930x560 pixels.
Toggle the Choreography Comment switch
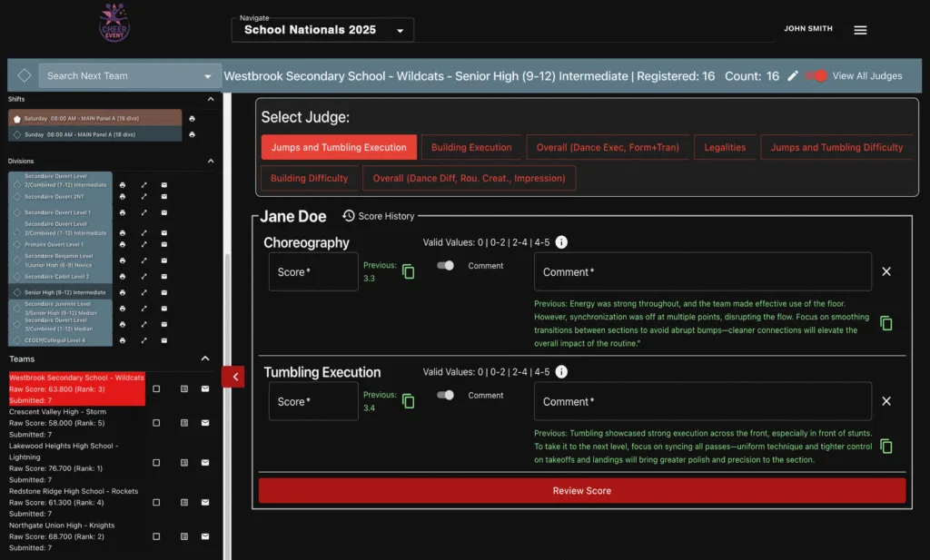[445, 266]
